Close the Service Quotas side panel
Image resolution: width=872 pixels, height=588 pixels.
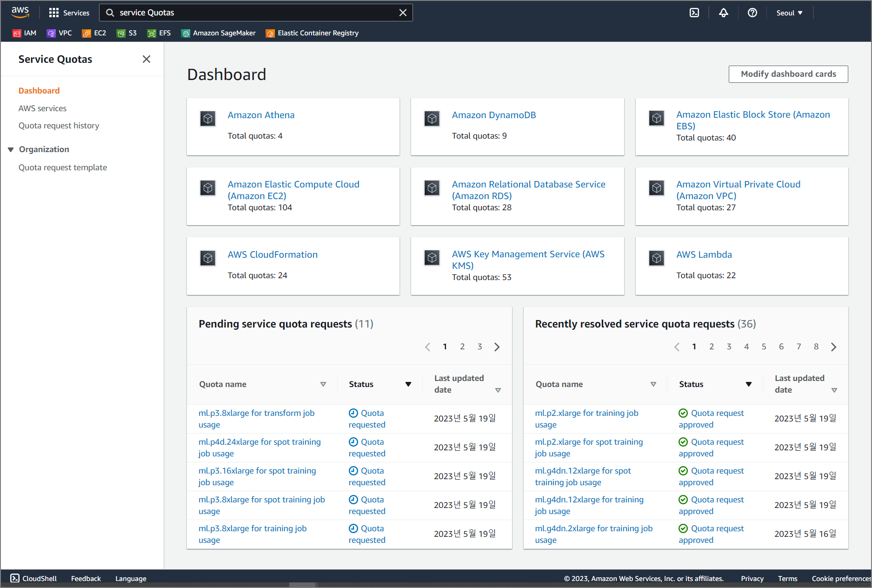tap(146, 59)
